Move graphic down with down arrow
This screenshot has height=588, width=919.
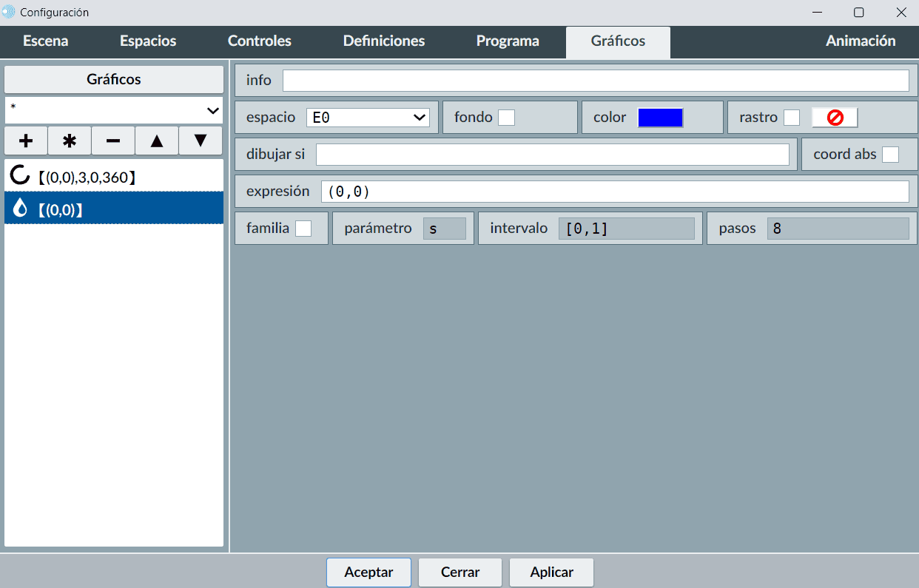(x=201, y=141)
